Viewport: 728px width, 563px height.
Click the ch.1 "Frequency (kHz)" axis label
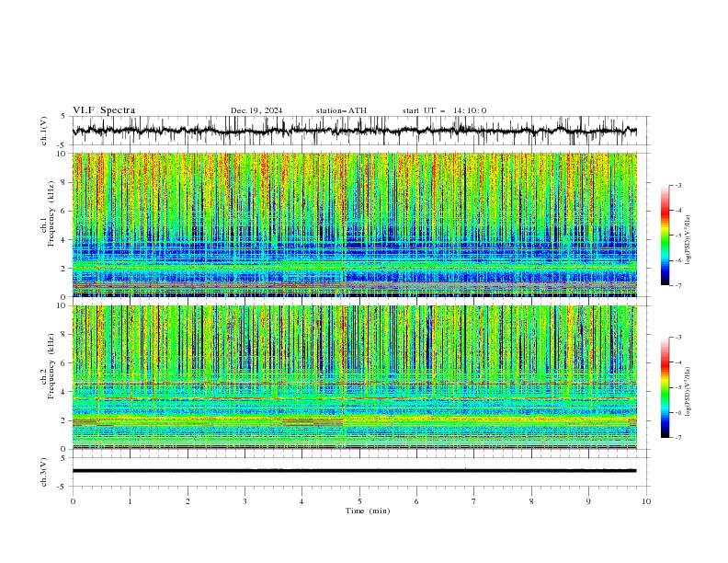point(51,212)
